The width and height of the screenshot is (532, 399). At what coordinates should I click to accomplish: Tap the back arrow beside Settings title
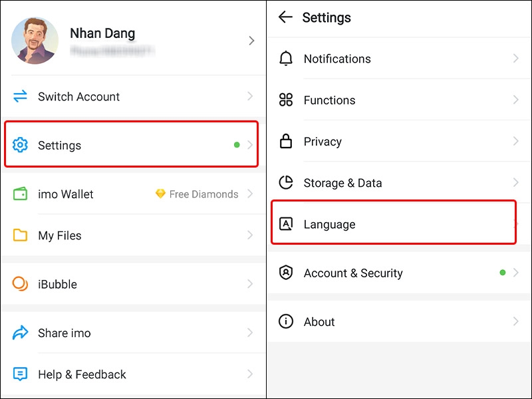(285, 17)
